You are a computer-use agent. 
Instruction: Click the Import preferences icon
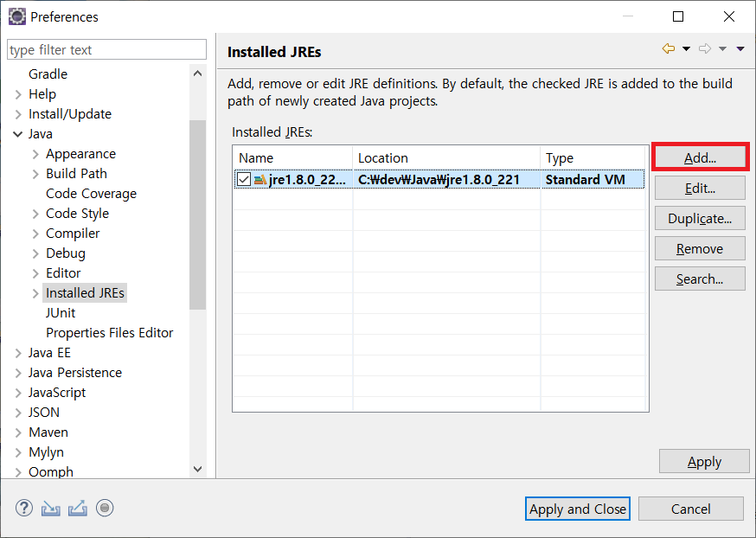click(51, 508)
